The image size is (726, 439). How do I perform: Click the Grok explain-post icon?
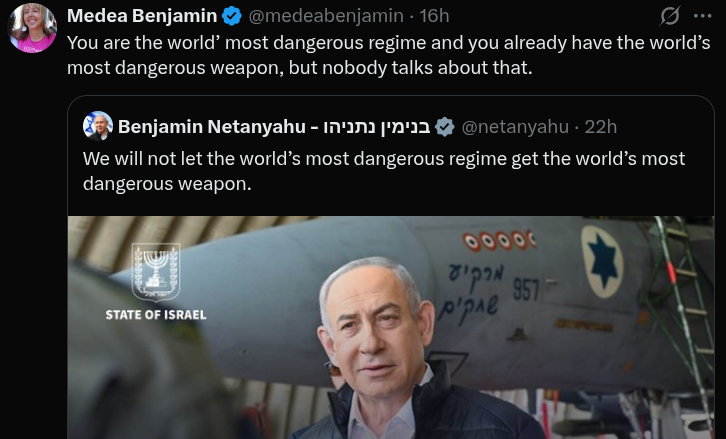pos(670,16)
